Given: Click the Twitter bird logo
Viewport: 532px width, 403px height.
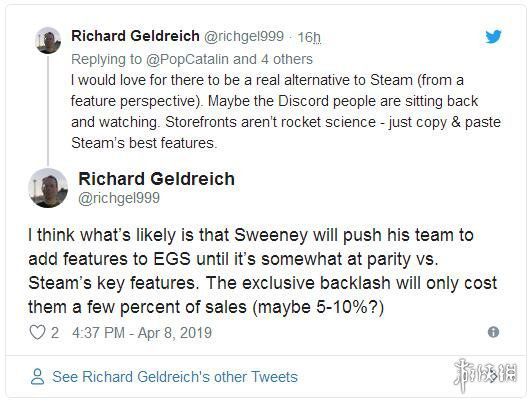Looking at the screenshot, I should (493, 37).
